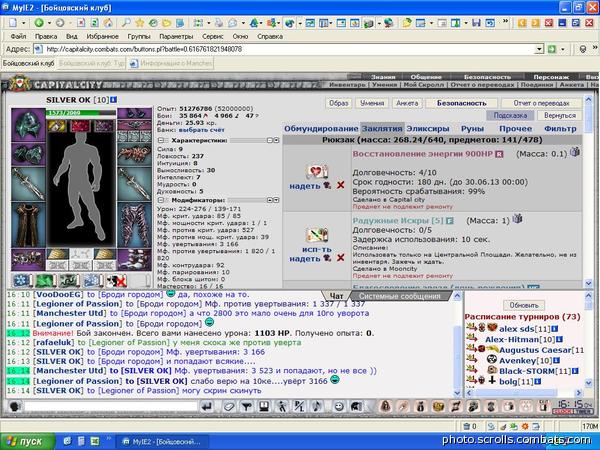This screenshot has height=450, width=600.
Task: Click the brown body armor slot
Action: pyautogui.click(x=28, y=225)
